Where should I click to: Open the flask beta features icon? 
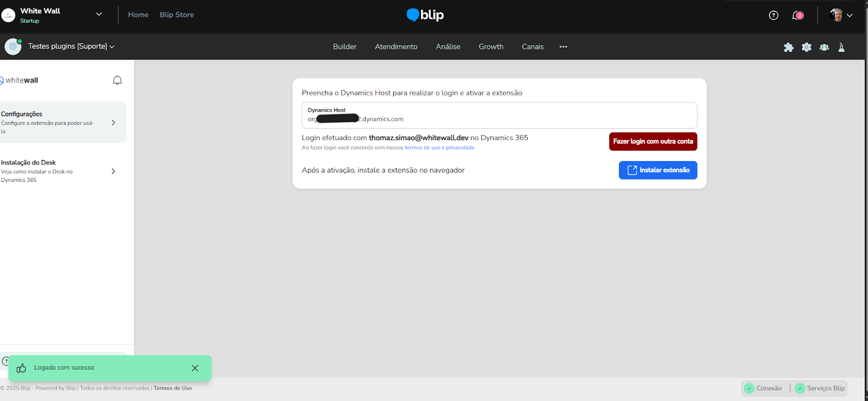point(841,47)
